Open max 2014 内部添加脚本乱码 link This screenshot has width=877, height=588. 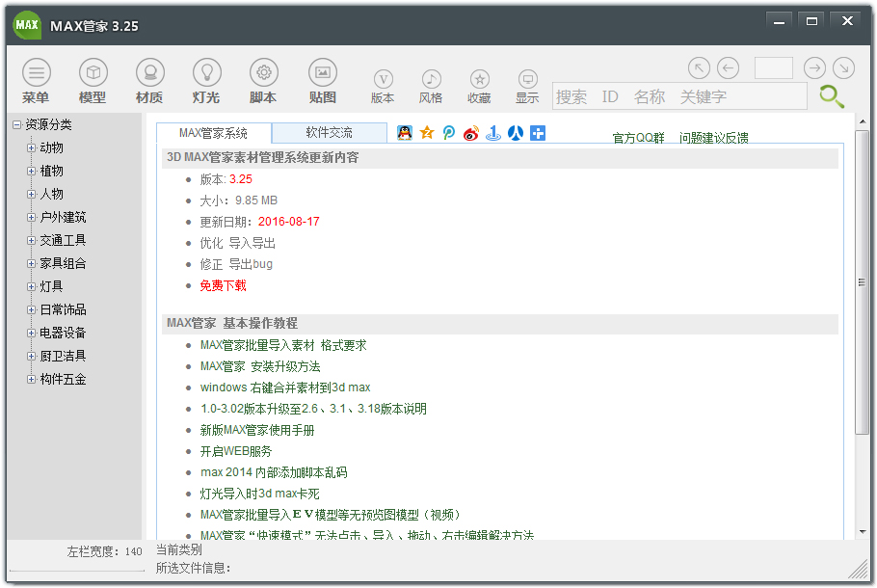(x=274, y=472)
